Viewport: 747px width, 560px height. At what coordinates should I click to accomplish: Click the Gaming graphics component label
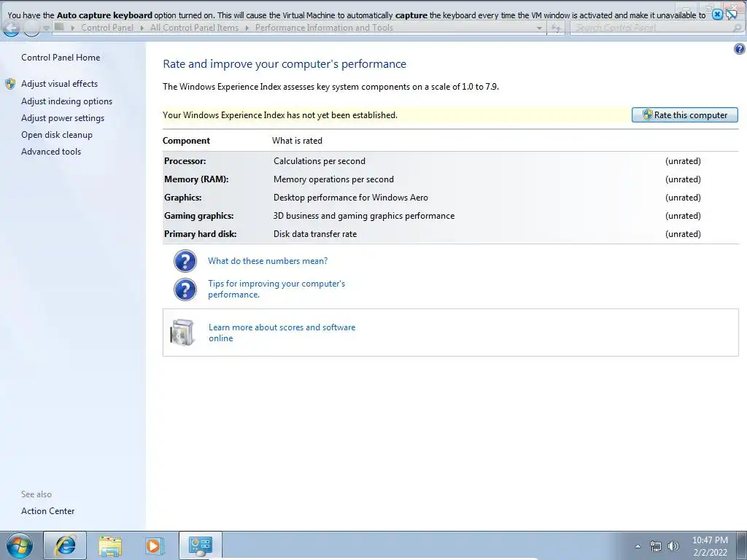pos(198,216)
